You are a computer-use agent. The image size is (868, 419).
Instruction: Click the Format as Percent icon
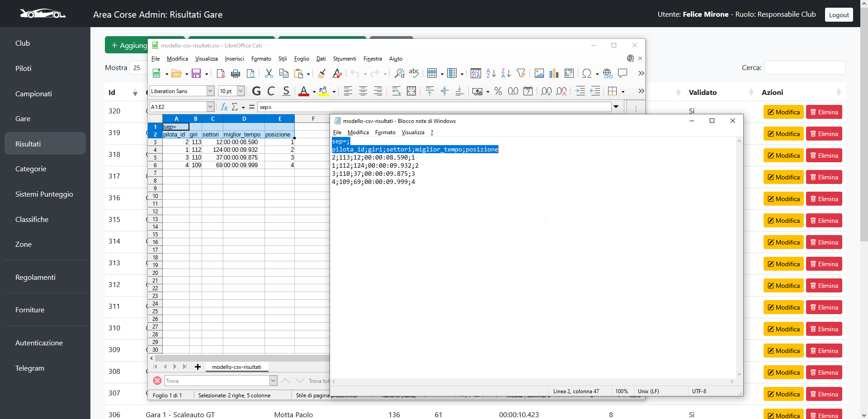pyautogui.click(x=498, y=91)
